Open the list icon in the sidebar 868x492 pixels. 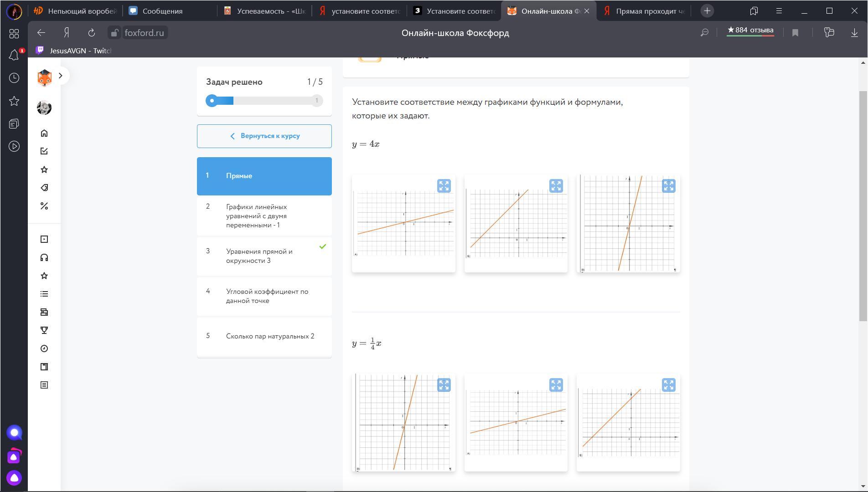(x=44, y=294)
